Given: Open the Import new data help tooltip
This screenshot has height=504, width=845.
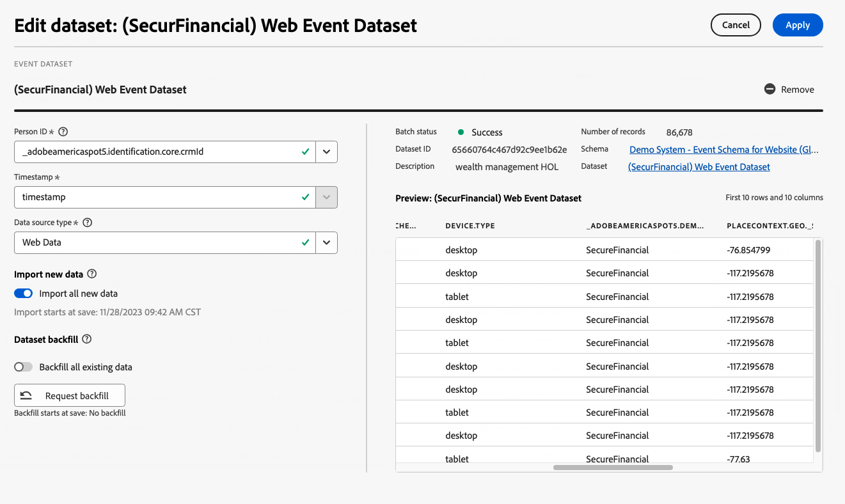Looking at the screenshot, I should point(91,274).
